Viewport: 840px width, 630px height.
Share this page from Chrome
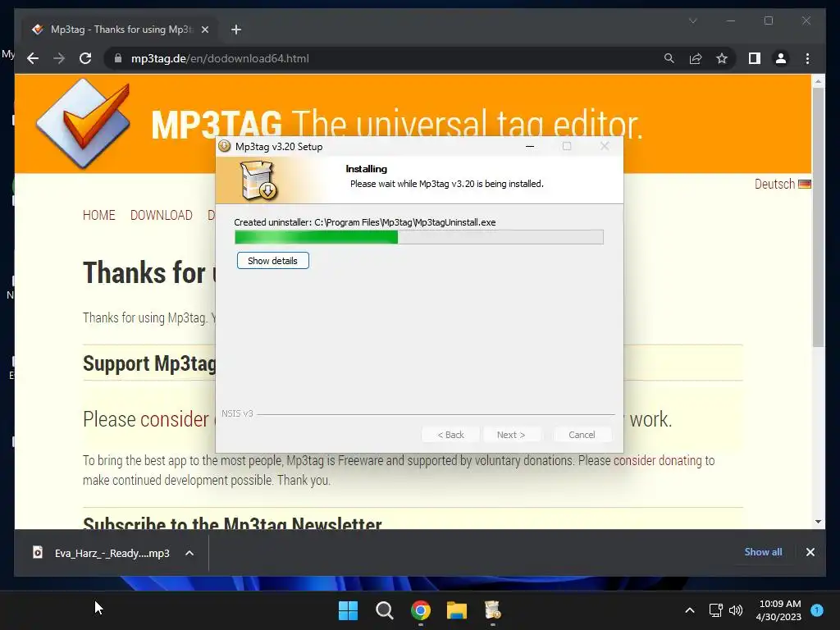coord(696,58)
